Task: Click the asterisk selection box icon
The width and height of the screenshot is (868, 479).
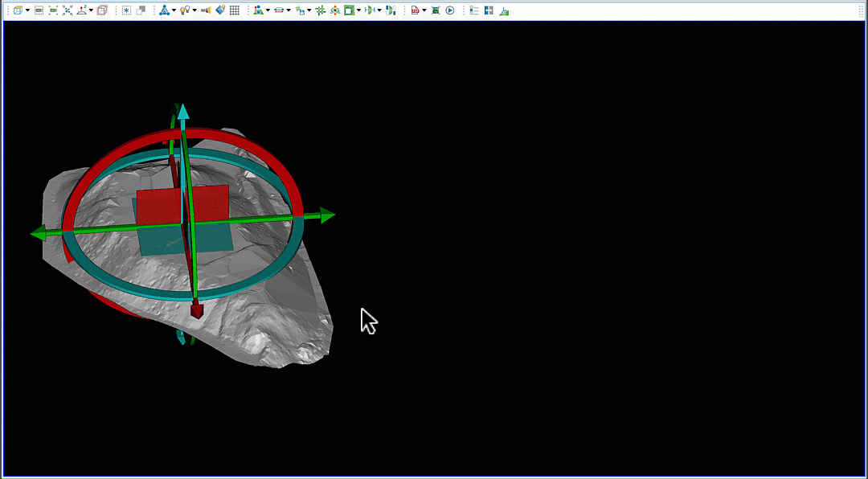Action: pyautogui.click(x=126, y=10)
